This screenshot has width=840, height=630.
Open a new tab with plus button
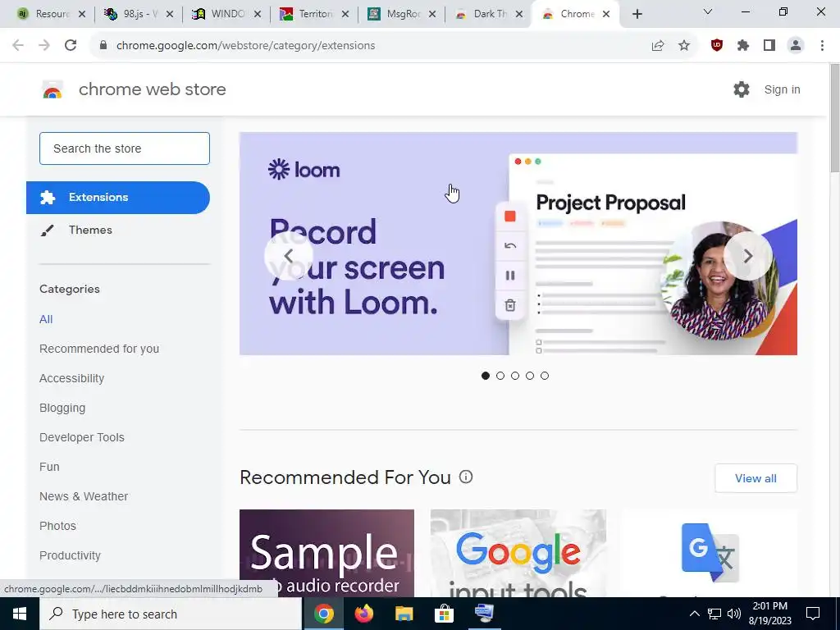[x=637, y=15]
